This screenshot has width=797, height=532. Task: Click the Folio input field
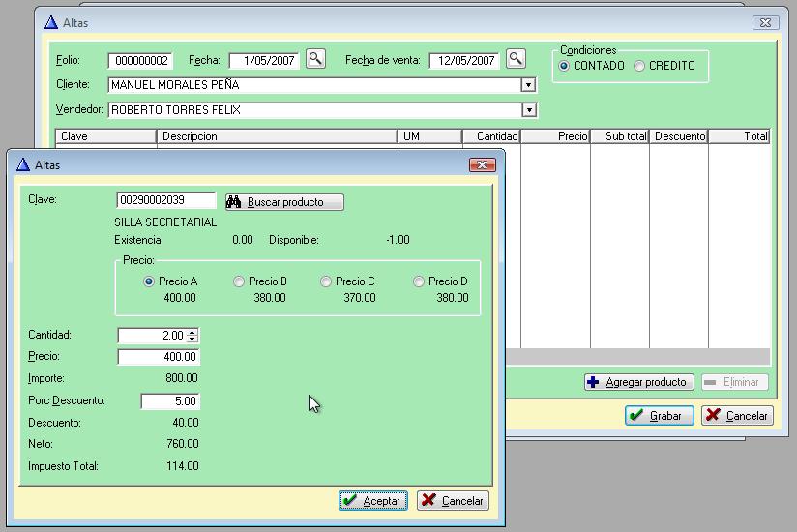click(141, 61)
